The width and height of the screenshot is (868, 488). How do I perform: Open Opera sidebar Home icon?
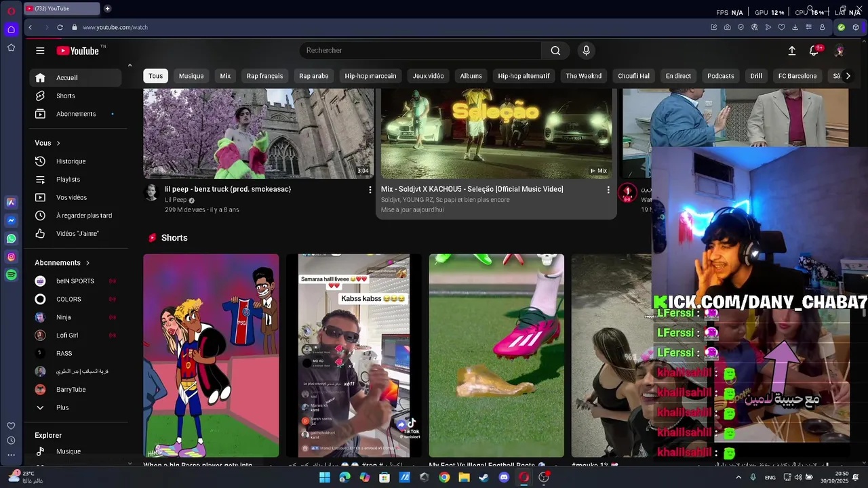[11, 29]
